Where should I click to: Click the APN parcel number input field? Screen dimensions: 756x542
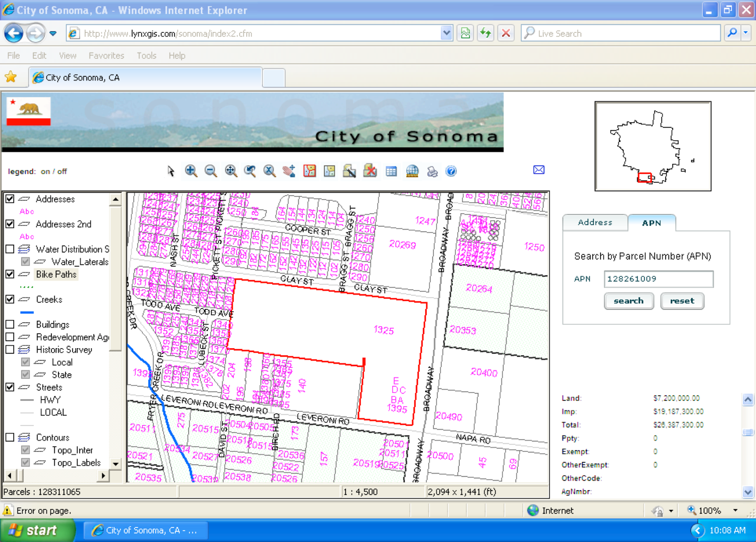pyautogui.click(x=659, y=279)
